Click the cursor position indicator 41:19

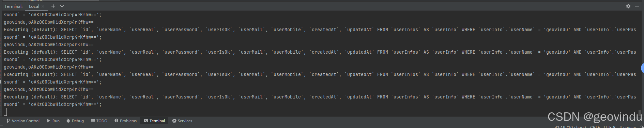[570, 127]
